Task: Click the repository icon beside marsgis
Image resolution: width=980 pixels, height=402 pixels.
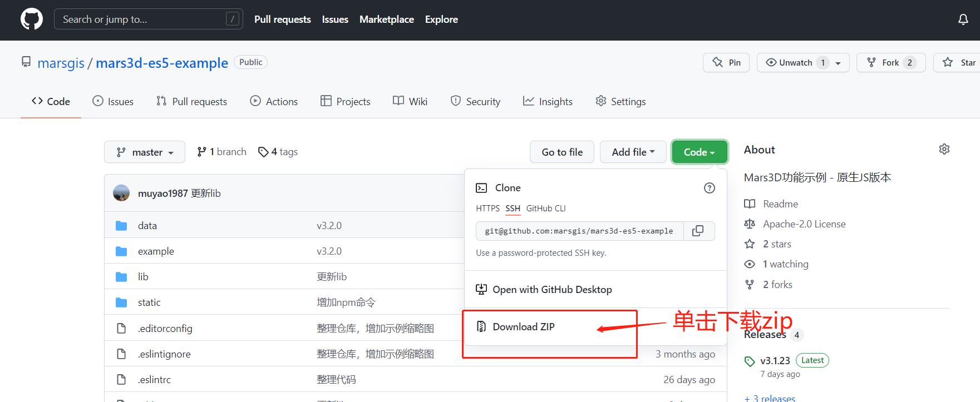Action: click(26, 62)
